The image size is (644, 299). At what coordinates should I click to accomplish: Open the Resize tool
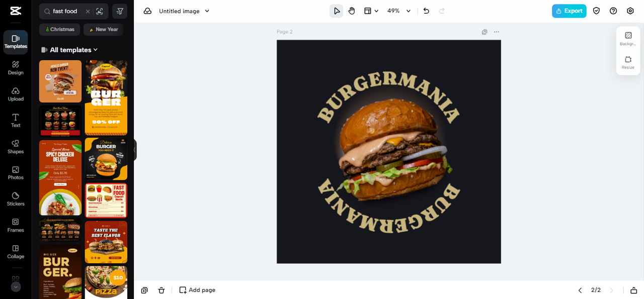click(628, 62)
